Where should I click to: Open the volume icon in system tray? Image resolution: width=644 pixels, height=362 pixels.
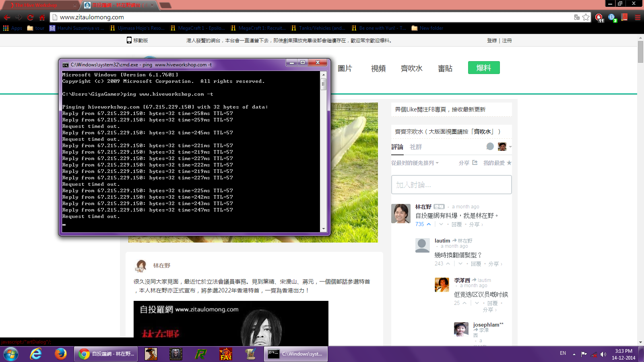[x=603, y=354]
